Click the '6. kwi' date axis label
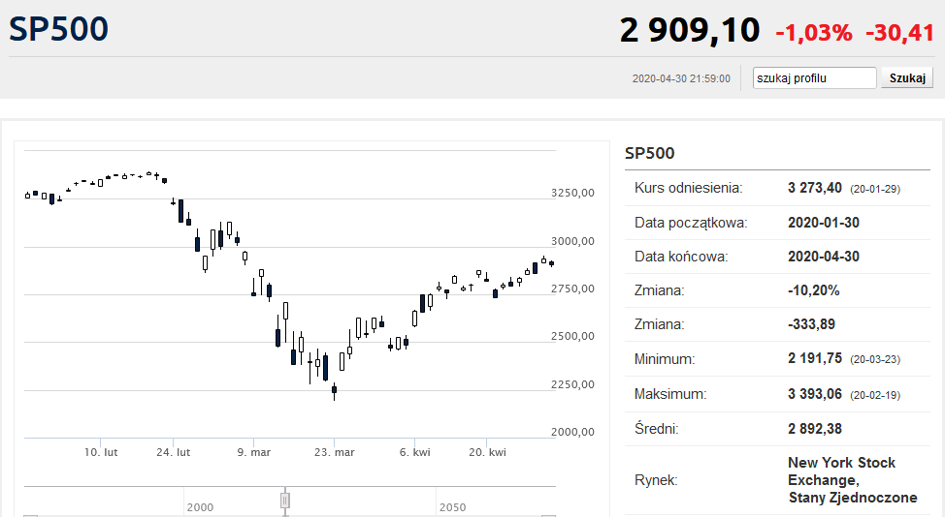945x517 pixels. click(x=415, y=452)
